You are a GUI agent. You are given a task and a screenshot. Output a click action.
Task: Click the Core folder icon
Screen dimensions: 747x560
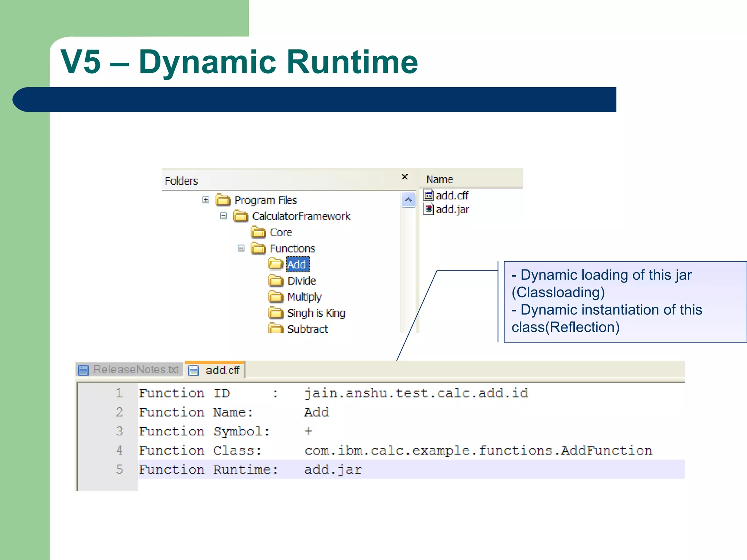coord(258,232)
